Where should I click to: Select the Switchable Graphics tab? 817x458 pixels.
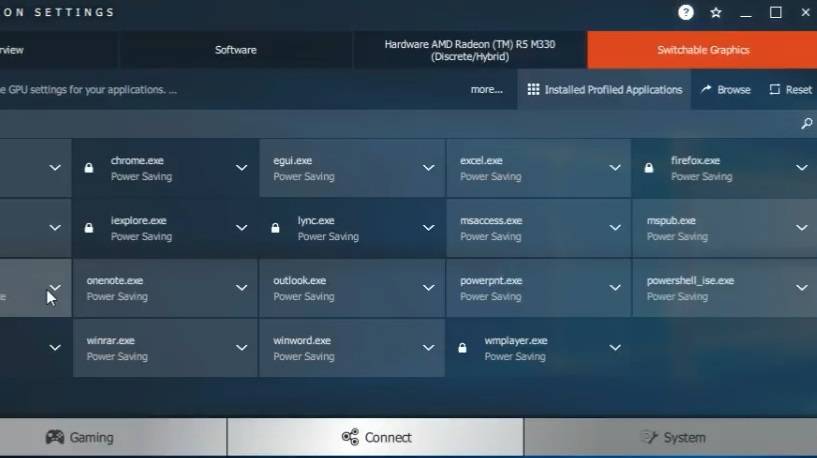pyautogui.click(x=702, y=50)
